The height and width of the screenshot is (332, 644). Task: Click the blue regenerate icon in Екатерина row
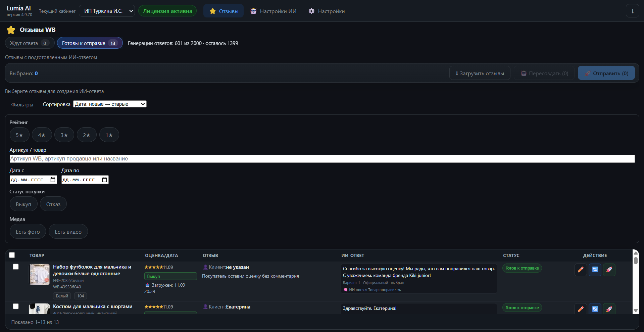(595, 309)
